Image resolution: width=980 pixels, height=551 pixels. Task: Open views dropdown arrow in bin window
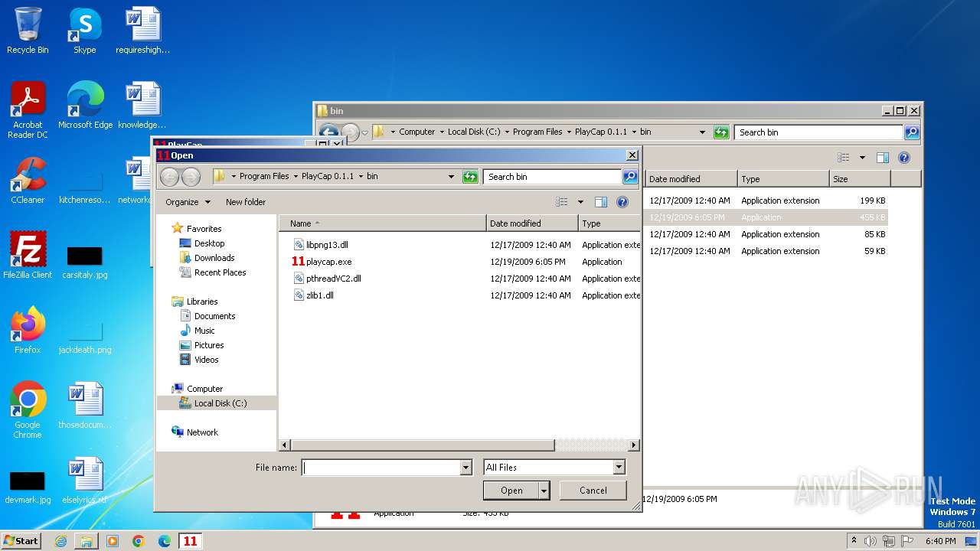pos(862,158)
